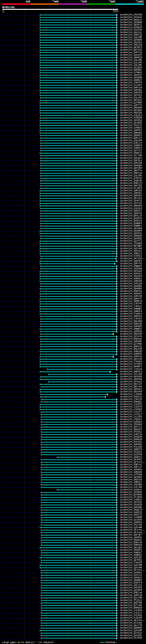Click label UniRef100_P02993
146x644 pixels.
click(x=131, y=615)
